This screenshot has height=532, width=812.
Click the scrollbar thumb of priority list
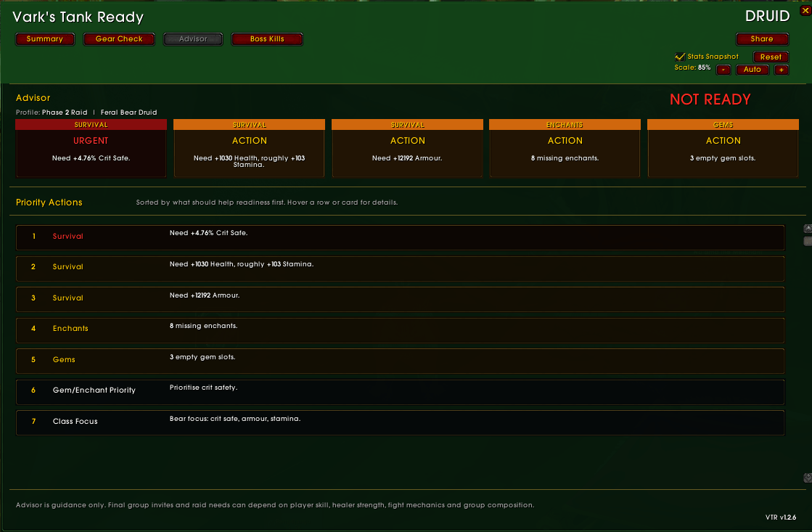(x=808, y=241)
